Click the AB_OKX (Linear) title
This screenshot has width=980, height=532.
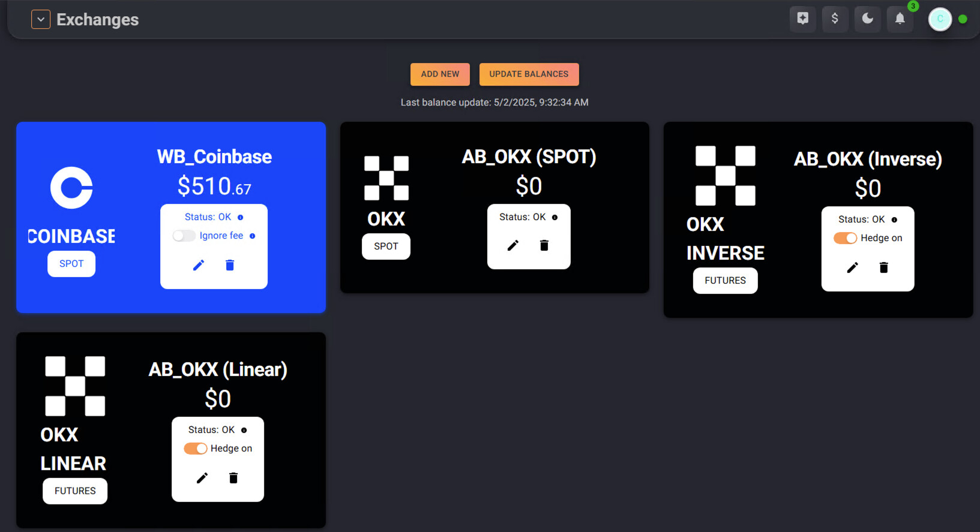tap(218, 370)
